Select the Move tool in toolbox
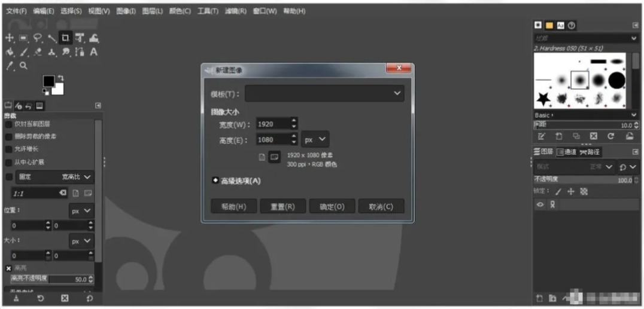The height and width of the screenshot is (309, 644). 9,38
